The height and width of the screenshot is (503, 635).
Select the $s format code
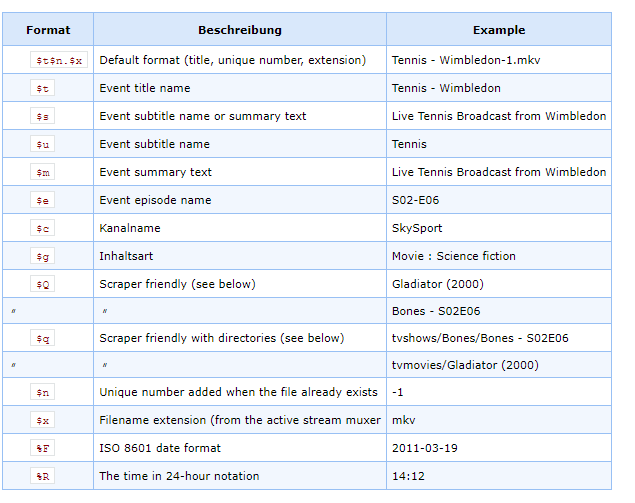coord(43,116)
